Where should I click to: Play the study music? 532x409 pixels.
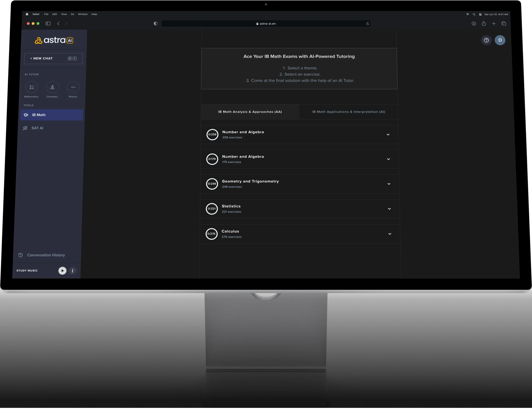tap(62, 271)
